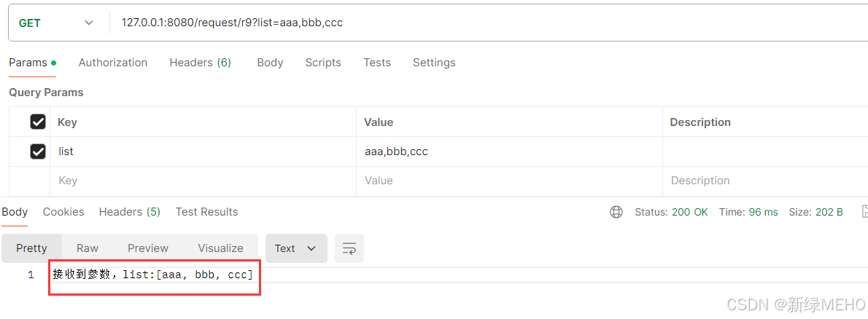Select the request Body tab

(x=270, y=63)
